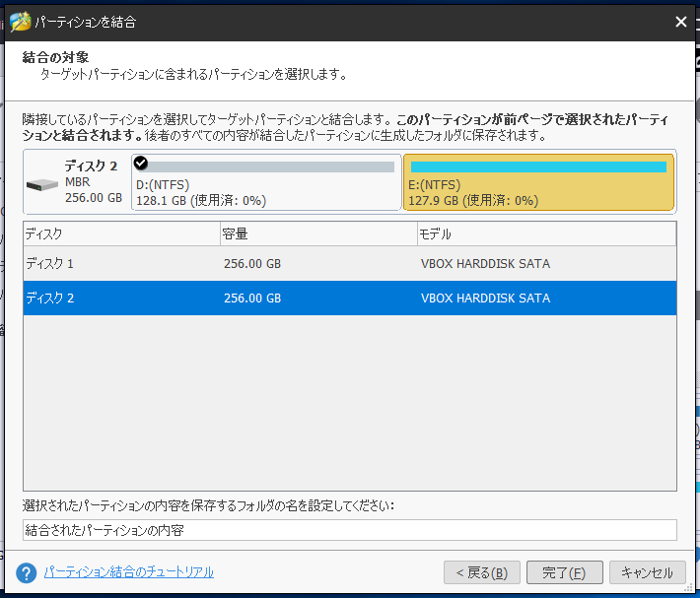This screenshot has width=700, height=598.
Task: Select the D:(NTFS) 128.1 GB partition
Action: pos(266,182)
